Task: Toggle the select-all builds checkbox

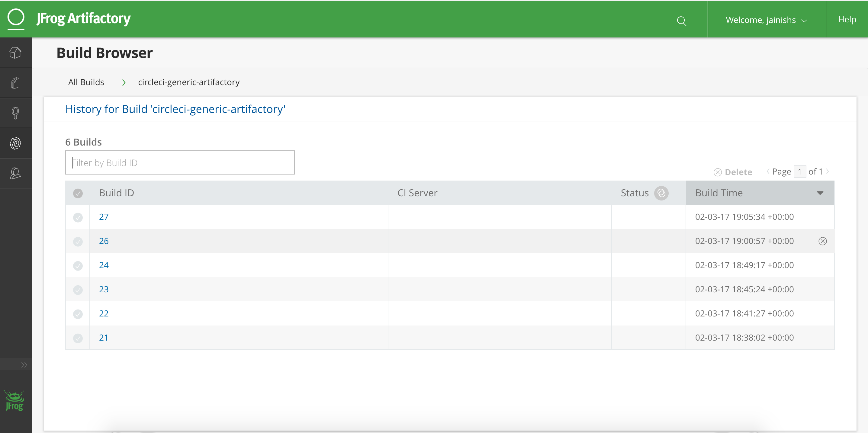Action: 78,194
